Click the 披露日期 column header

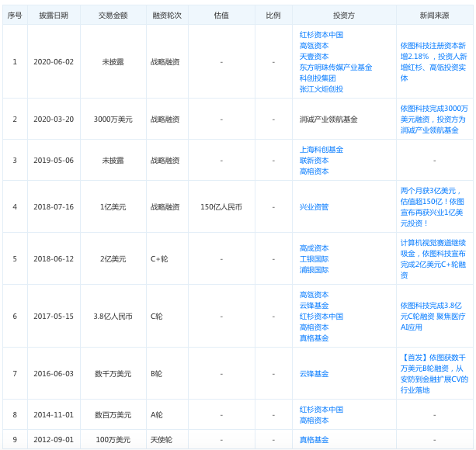coord(54,16)
